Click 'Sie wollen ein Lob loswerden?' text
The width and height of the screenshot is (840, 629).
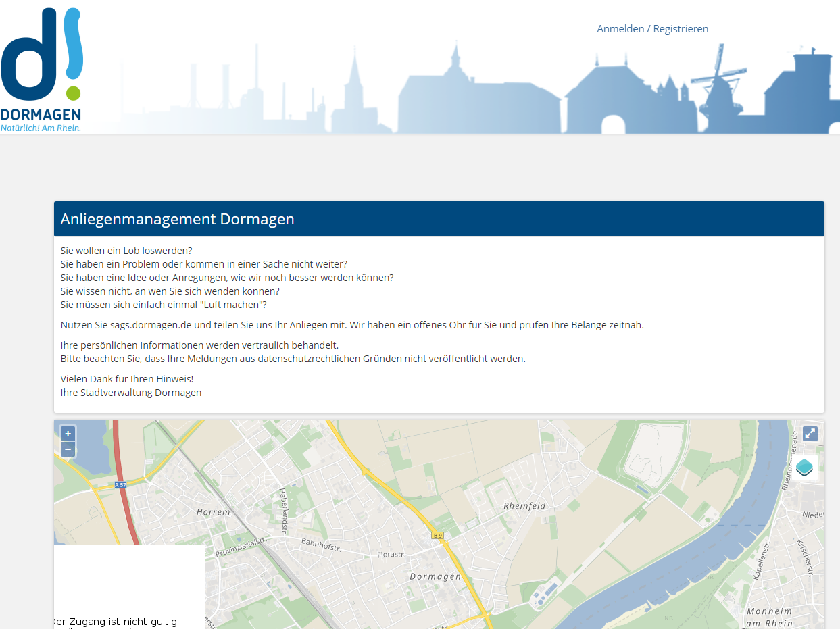click(x=126, y=251)
